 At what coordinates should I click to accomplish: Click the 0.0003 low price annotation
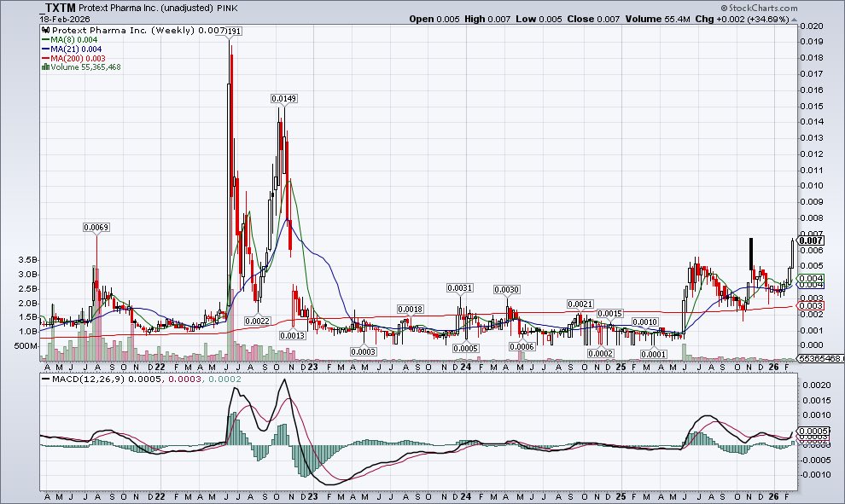click(x=364, y=351)
